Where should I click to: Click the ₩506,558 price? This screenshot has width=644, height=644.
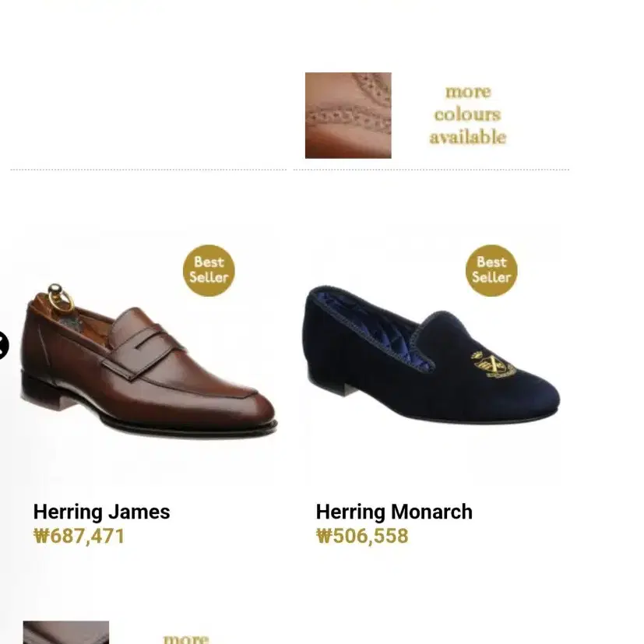(362, 536)
